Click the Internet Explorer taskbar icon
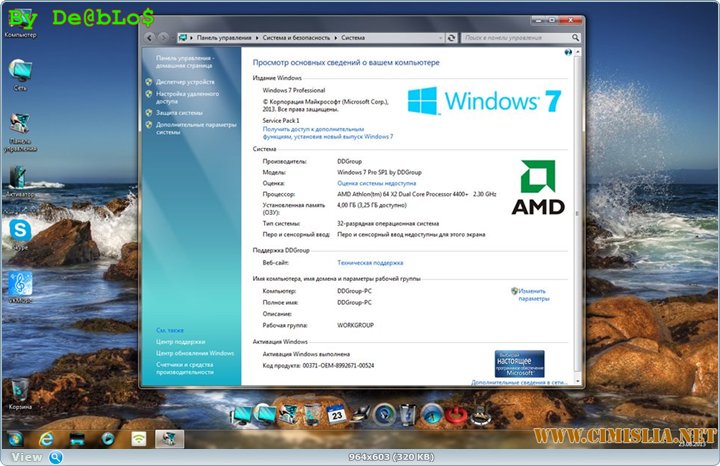 pos(45,437)
